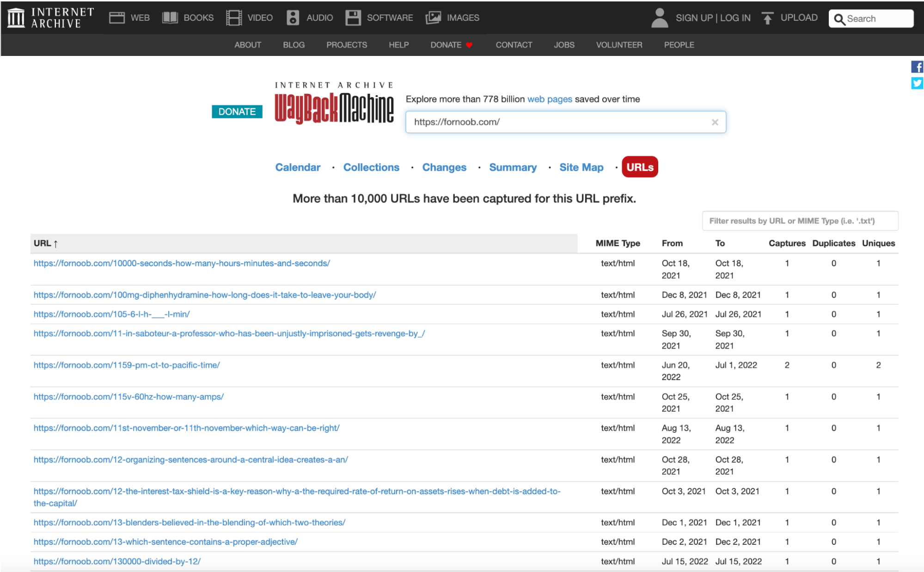Select the active URLs tab
This screenshot has height=572, width=924.
point(640,167)
